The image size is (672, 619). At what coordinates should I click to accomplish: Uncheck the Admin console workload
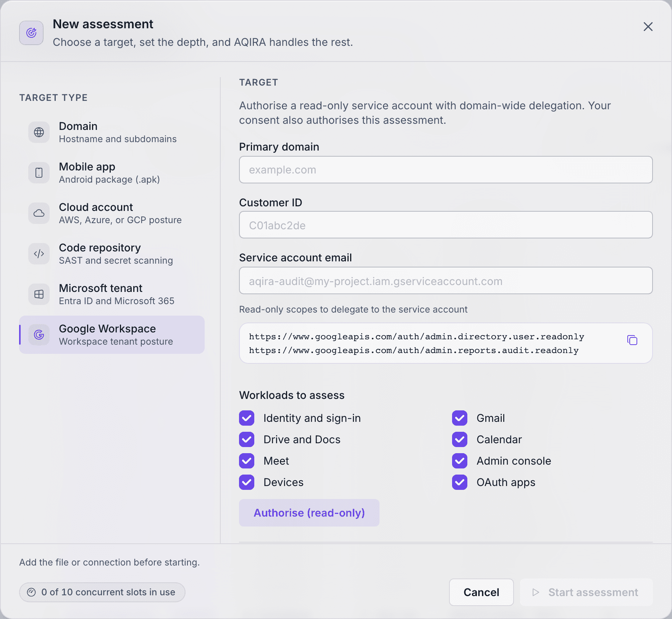[460, 461]
